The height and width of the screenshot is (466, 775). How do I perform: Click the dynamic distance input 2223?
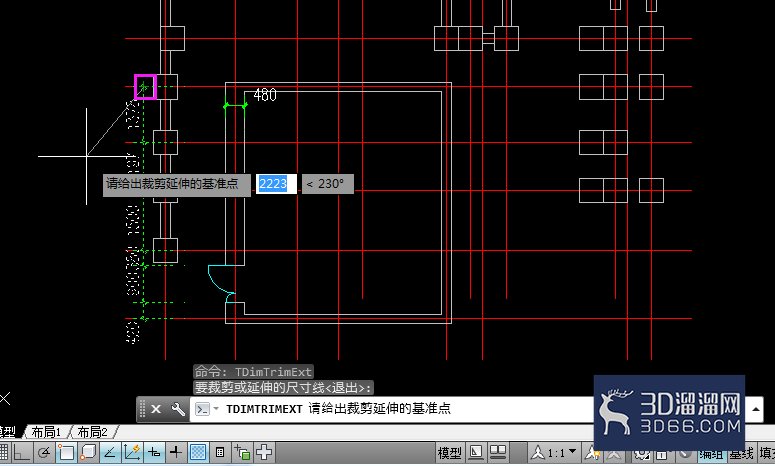point(276,184)
